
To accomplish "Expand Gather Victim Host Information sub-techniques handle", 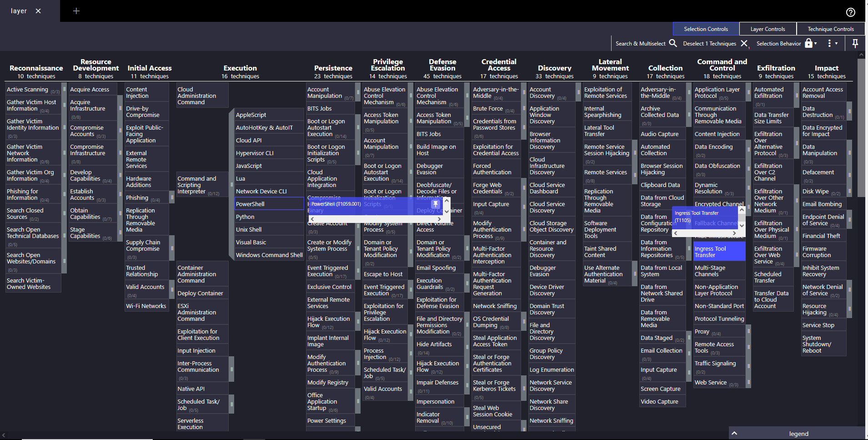I will pyautogui.click(x=64, y=105).
